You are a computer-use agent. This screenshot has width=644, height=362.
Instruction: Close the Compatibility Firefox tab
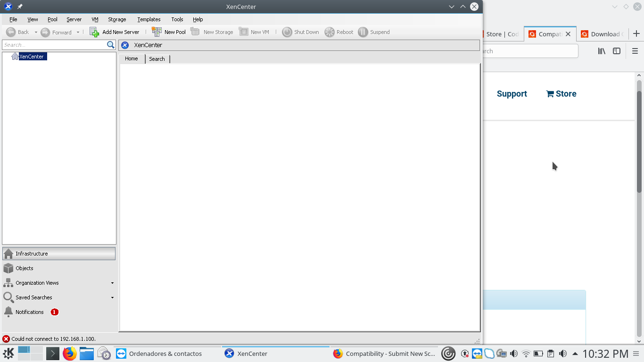click(568, 34)
